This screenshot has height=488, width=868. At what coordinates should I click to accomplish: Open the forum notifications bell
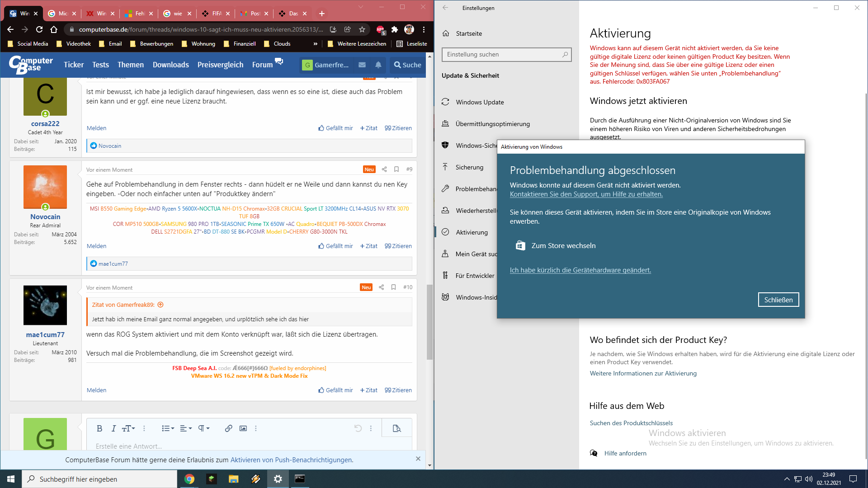coord(378,65)
